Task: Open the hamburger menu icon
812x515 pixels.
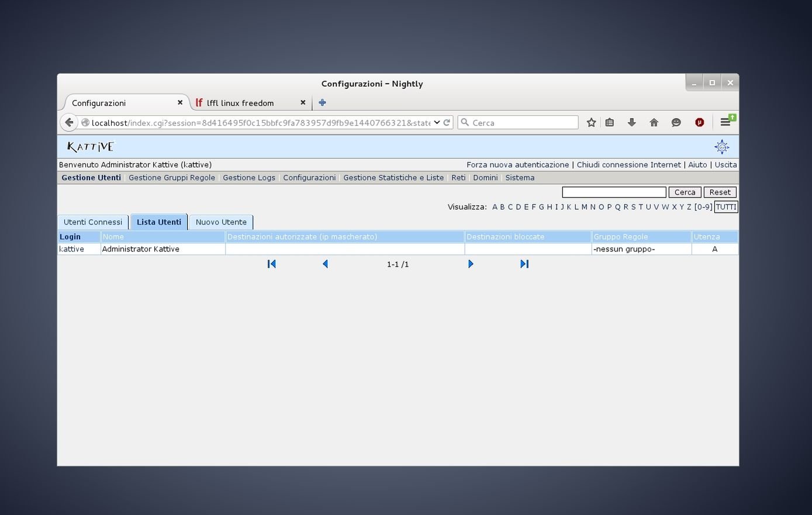Action: click(725, 122)
